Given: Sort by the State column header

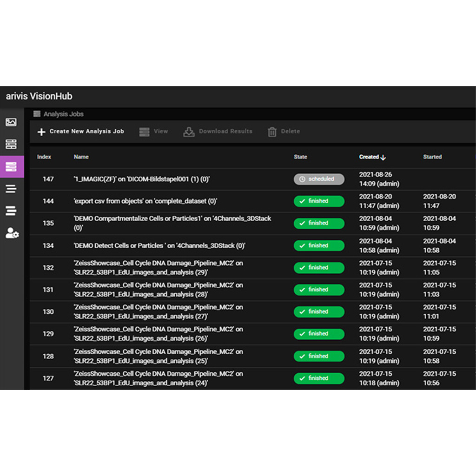Looking at the screenshot, I should point(301,157).
